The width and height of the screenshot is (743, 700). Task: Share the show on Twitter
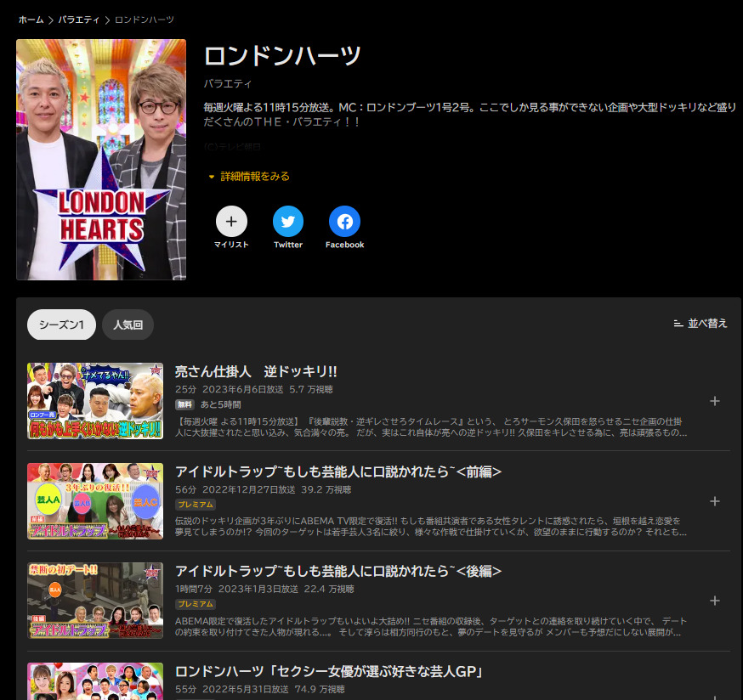(288, 222)
